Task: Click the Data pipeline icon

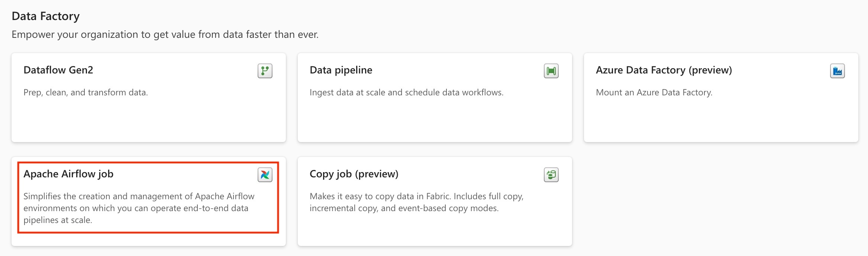Action: click(551, 70)
